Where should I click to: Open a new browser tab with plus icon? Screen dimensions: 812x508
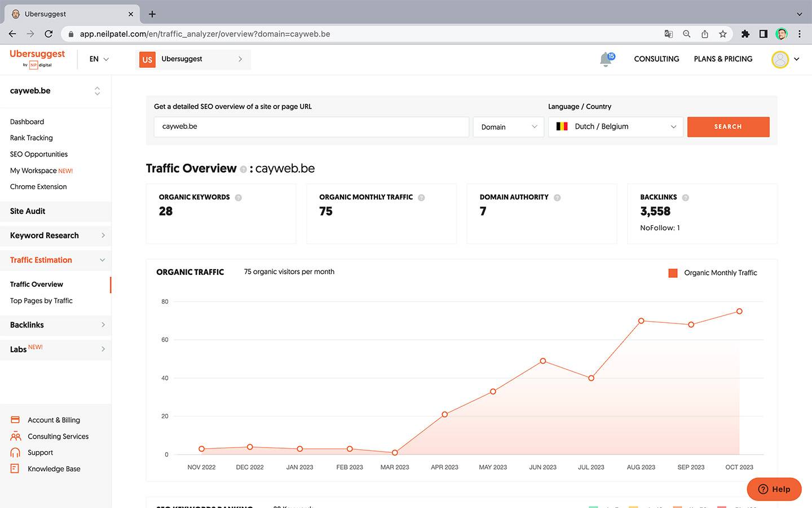point(152,14)
